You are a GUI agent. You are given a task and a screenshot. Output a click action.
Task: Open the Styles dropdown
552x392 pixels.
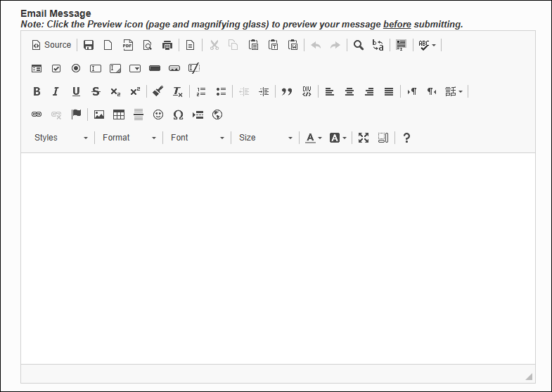pyautogui.click(x=61, y=138)
